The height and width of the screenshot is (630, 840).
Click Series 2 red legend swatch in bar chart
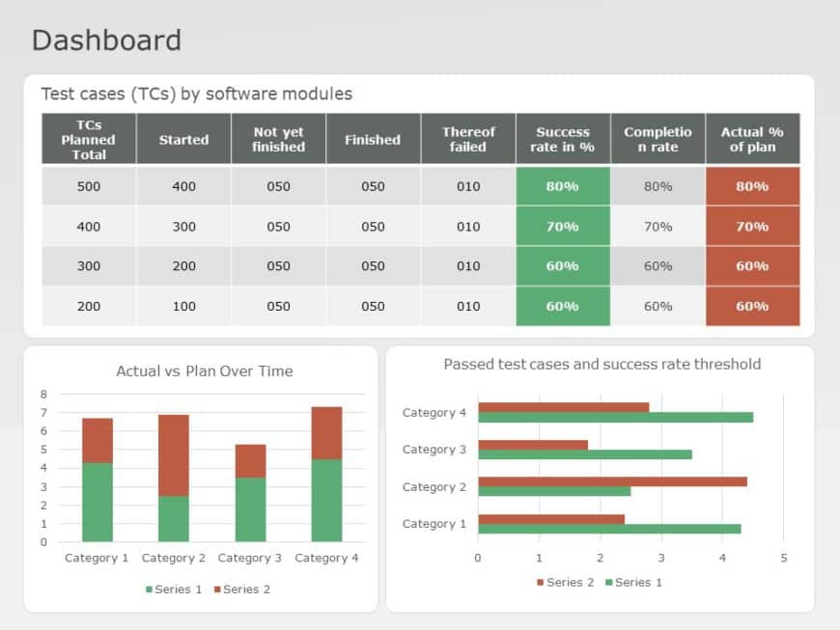point(540,583)
